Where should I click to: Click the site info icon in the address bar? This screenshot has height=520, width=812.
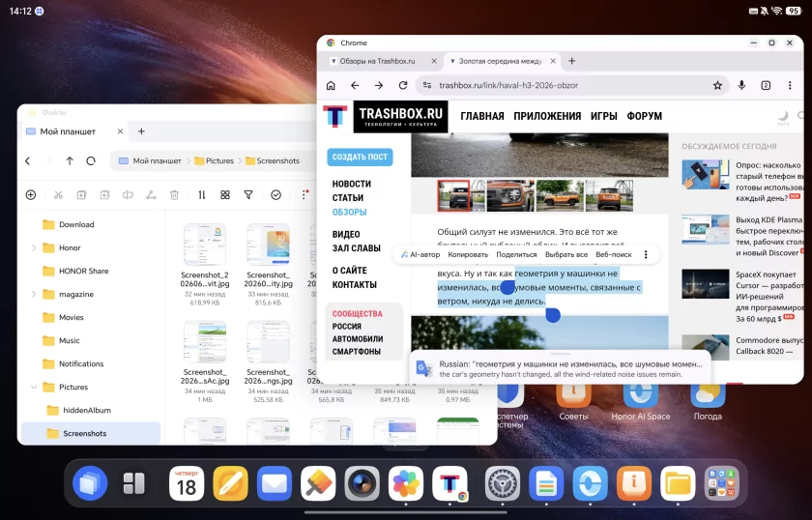coord(427,85)
